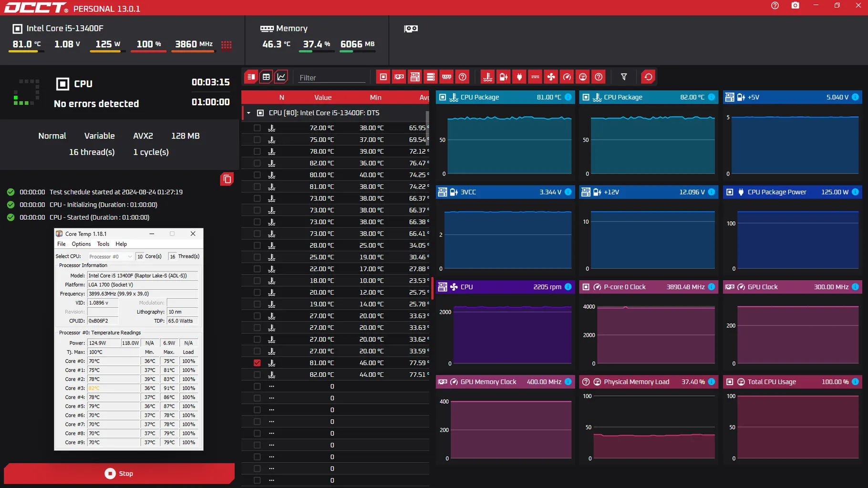Toggle the clock speed sensor type filter

(567, 77)
